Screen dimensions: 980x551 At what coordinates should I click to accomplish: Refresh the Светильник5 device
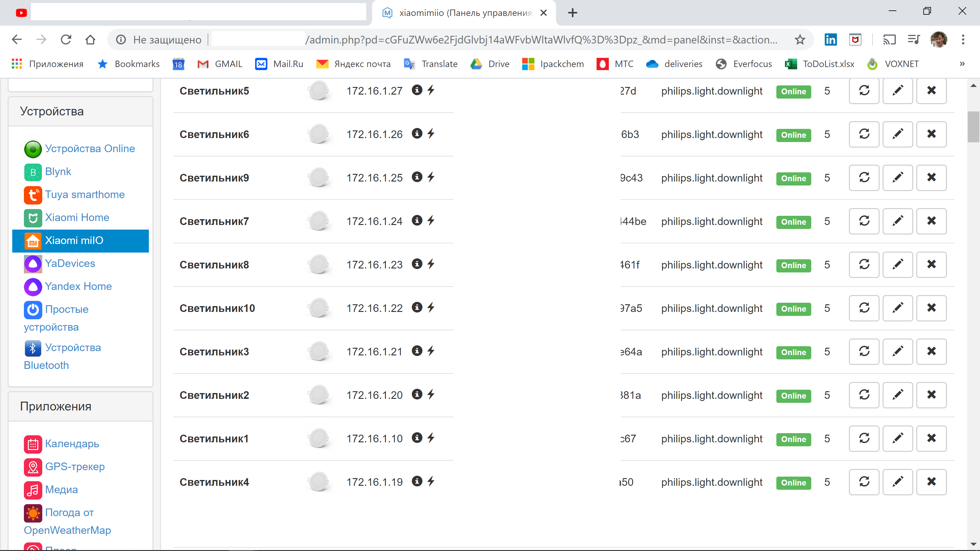864,91
